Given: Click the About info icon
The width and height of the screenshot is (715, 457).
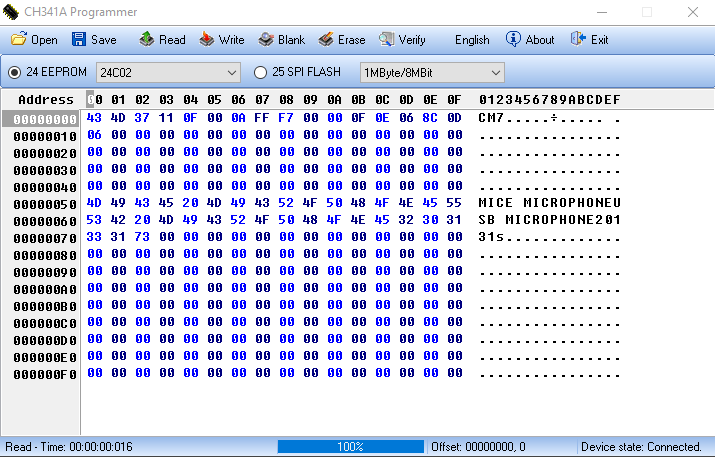Looking at the screenshot, I should (513, 40).
